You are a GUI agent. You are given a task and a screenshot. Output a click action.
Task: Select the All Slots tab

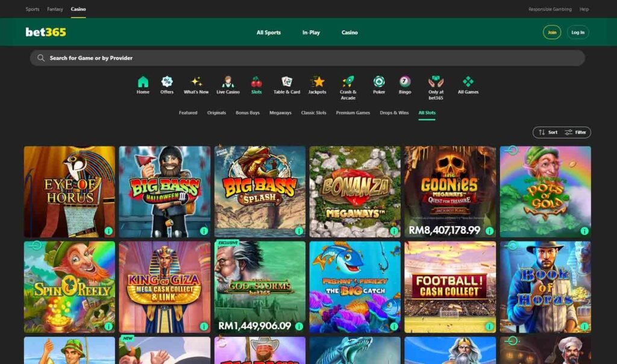pyautogui.click(x=427, y=113)
